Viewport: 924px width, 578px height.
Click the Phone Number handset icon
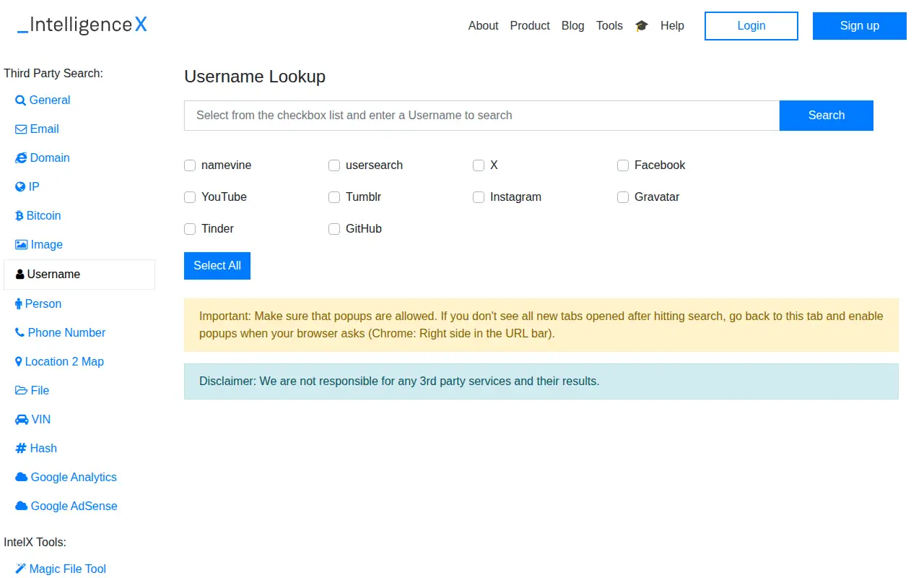[x=20, y=333]
